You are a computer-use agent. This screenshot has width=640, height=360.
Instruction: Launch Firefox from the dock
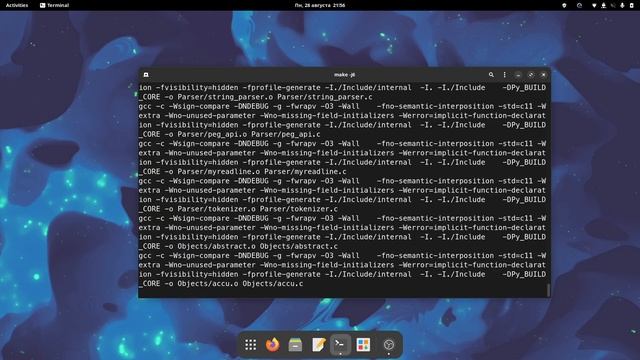click(273, 345)
